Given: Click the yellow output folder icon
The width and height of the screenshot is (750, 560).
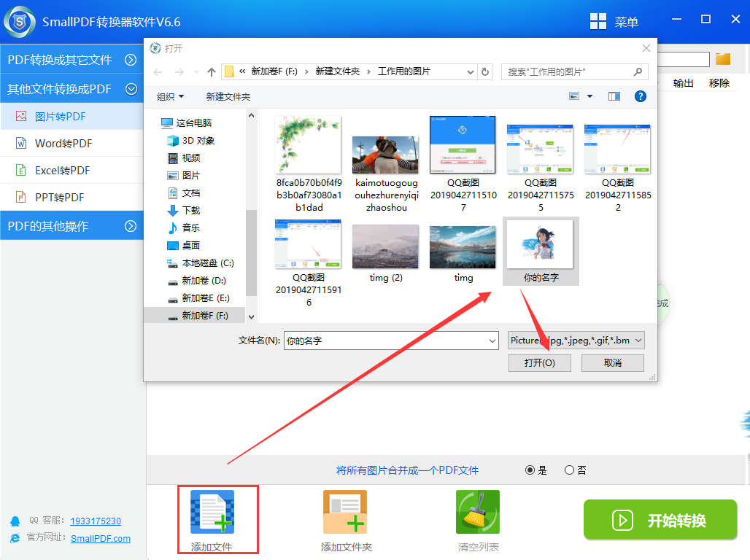Looking at the screenshot, I should point(723,59).
